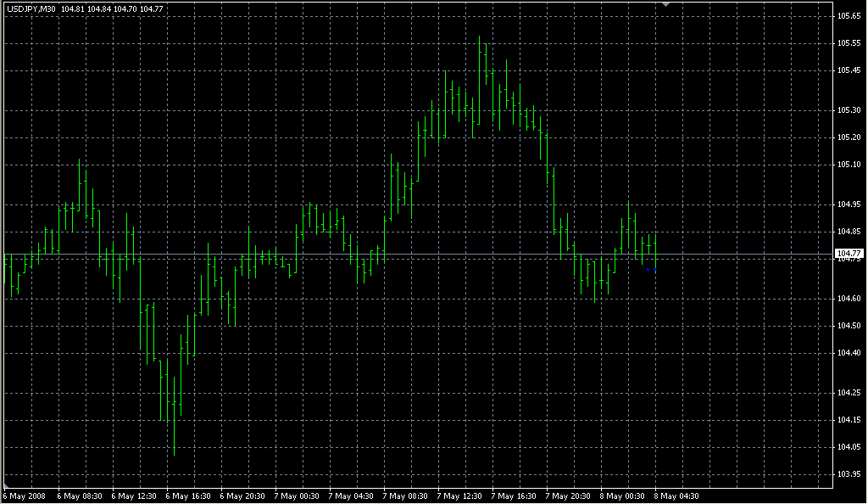Click the 7 May 00:30 time label
This screenshot has width=868, height=504.
[297, 496]
